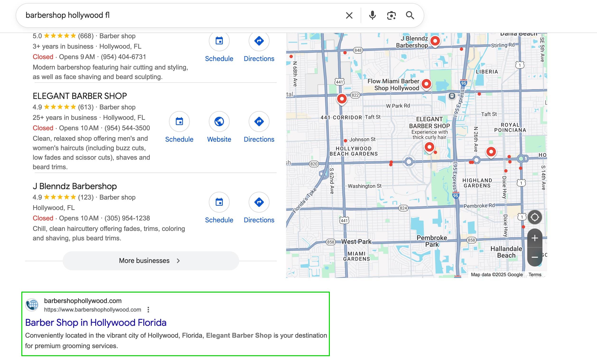Open map Terms link
The height and width of the screenshot is (364, 597).
(x=535, y=275)
